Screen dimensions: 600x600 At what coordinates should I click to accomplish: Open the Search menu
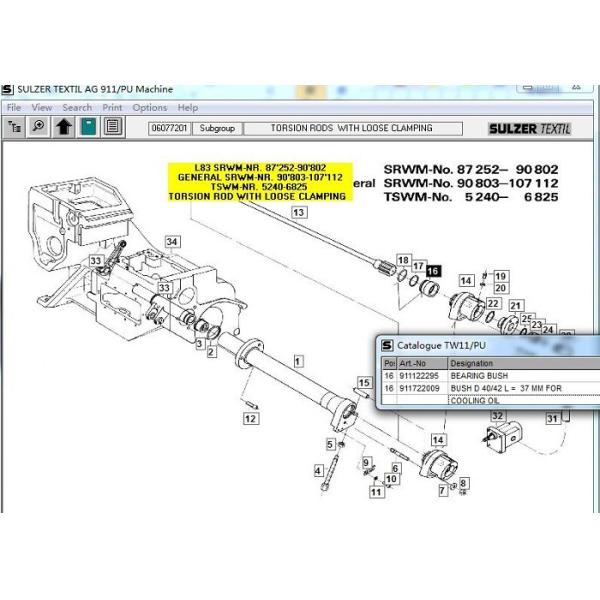click(77, 107)
